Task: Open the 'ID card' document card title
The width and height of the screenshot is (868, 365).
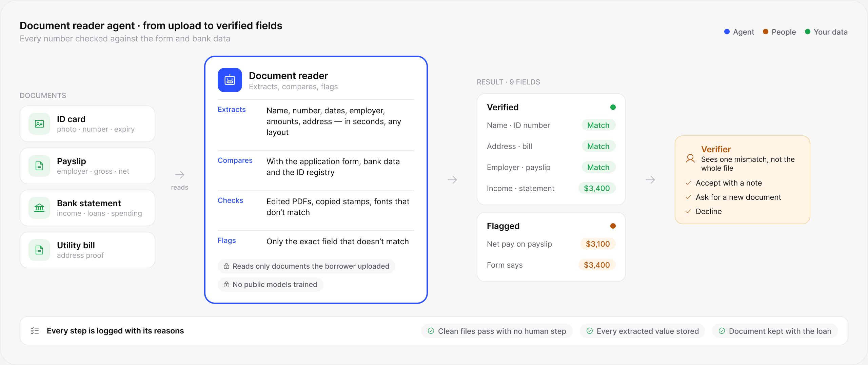Action: (71, 119)
